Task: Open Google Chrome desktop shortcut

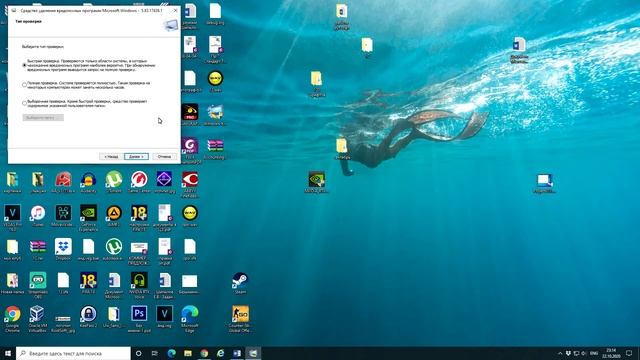Action: click(x=12, y=319)
